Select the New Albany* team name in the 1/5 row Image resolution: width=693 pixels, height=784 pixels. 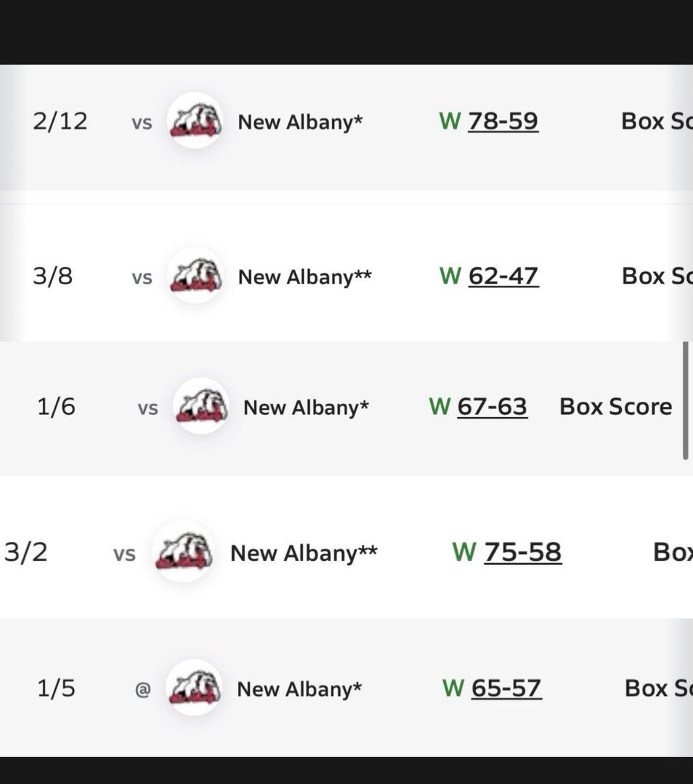pos(299,689)
